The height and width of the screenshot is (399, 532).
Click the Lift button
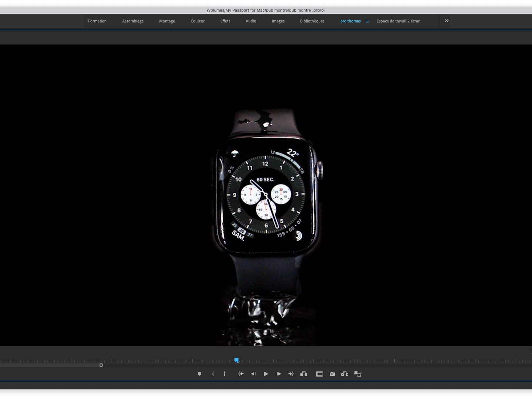click(x=304, y=374)
